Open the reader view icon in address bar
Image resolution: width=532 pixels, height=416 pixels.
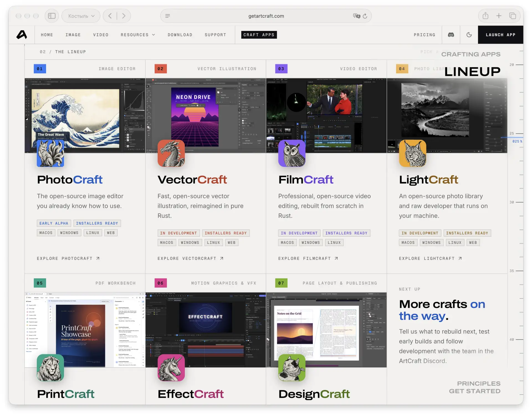pos(168,16)
